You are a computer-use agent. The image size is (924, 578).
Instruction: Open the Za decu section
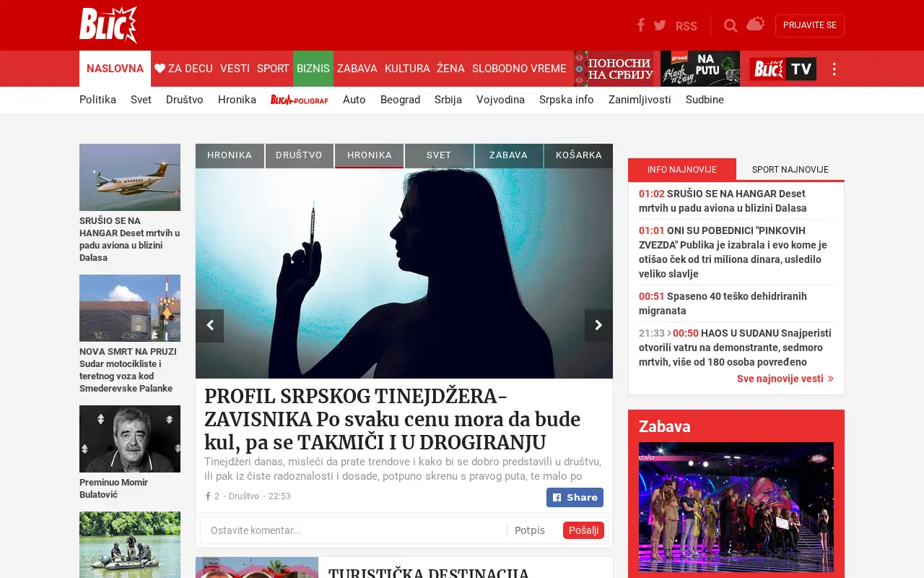pyautogui.click(x=183, y=69)
